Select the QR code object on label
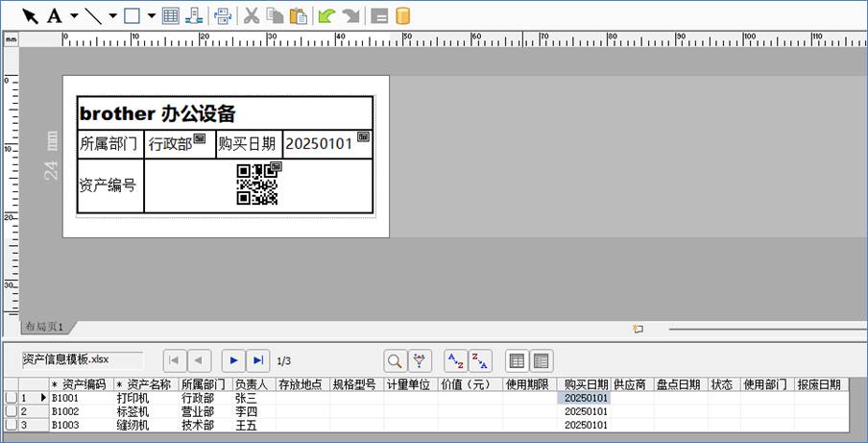 tap(257, 185)
